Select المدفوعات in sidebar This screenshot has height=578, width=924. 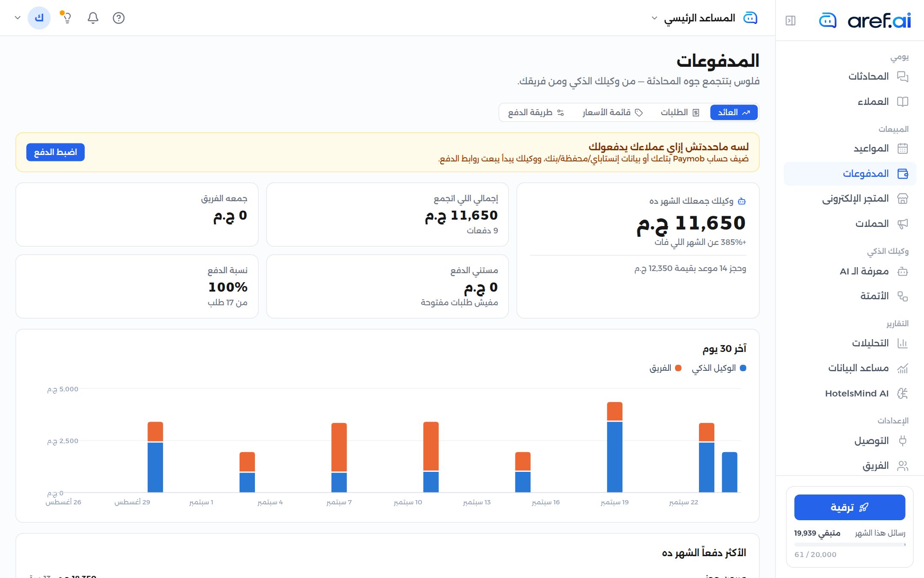pyautogui.click(x=850, y=174)
